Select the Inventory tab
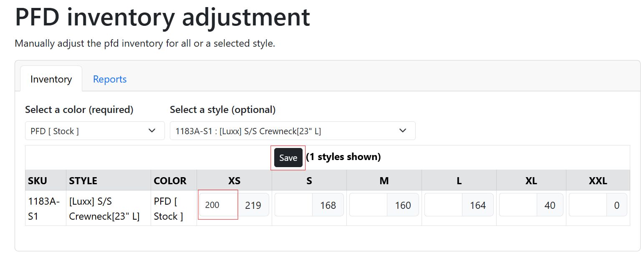644x258 pixels. click(51, 79)
